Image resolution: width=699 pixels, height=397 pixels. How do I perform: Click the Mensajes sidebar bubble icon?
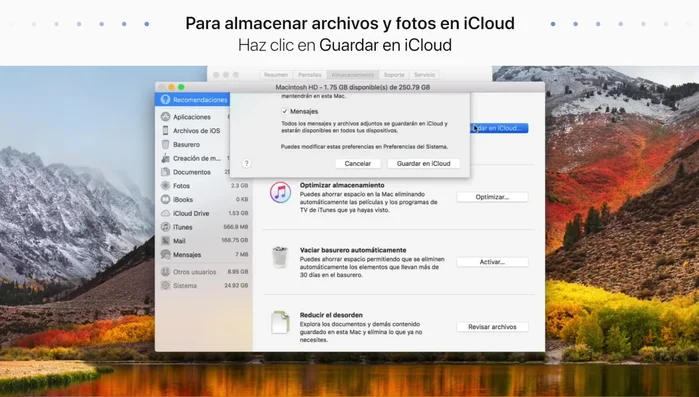click(165, 254)
